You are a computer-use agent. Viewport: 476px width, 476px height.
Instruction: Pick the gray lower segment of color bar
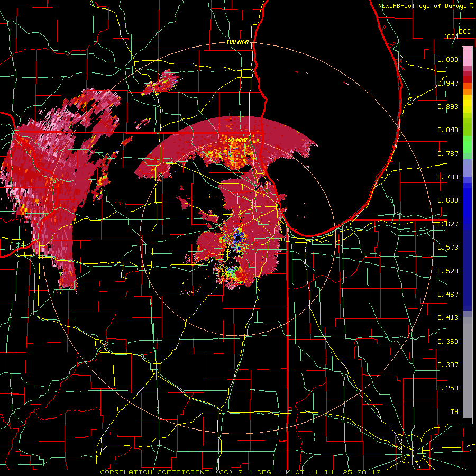click(x=467, y=368)
